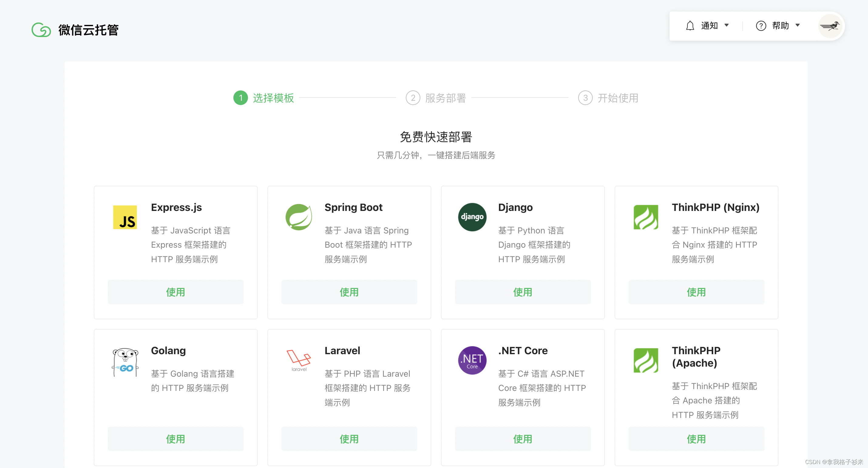The image size is (868, 468).
Task: Click the Spring Boot description text
Action: point(368,245)
